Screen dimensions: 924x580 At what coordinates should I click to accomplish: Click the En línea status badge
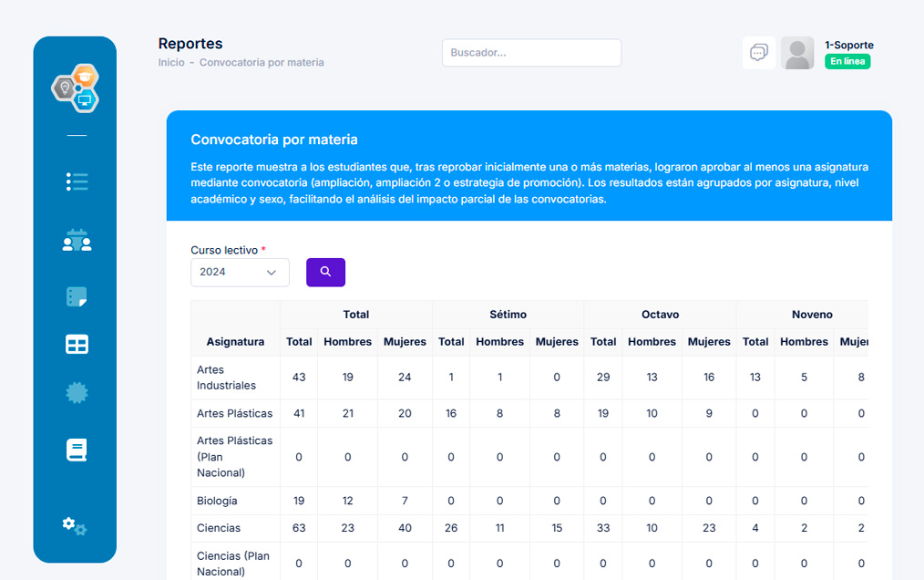coord(847,62)
